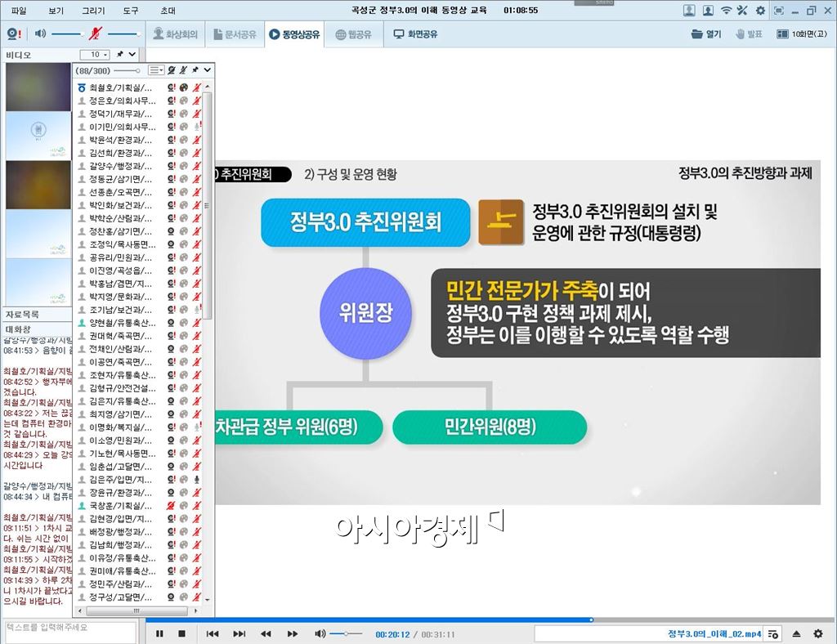Open the 파일 menu
Image resolution: width=837 pixels, height=644 pixels.
tap(18, 11)
